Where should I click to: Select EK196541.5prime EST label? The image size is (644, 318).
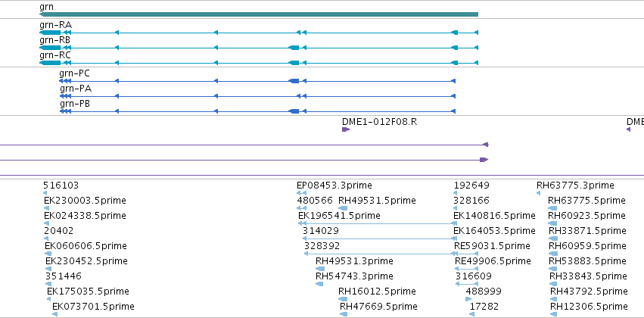339,216
